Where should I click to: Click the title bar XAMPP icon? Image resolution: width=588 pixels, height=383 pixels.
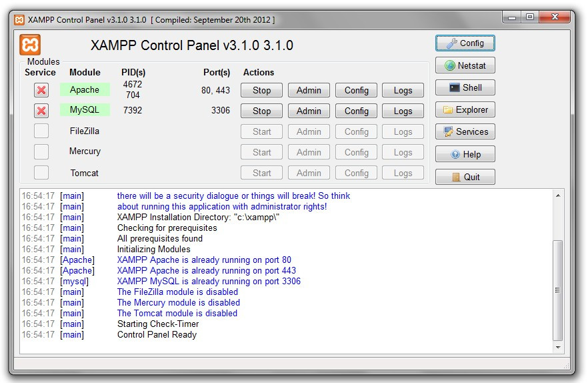click(x=19, y=19)
